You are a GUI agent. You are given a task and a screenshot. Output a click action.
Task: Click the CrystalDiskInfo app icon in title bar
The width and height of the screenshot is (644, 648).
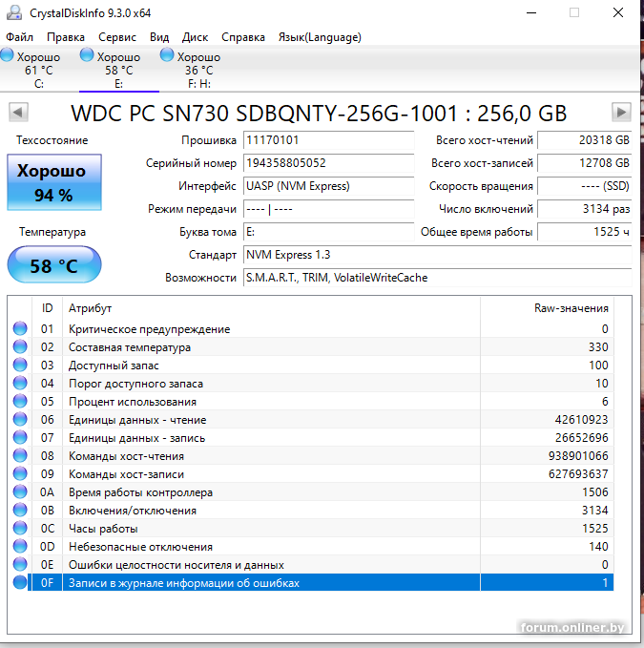(x=11, y=13)
